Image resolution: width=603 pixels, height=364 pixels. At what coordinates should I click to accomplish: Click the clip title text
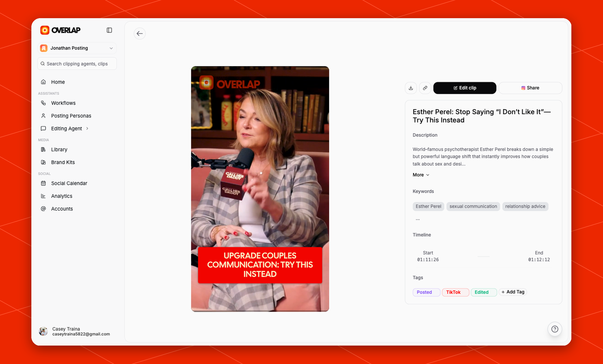(481, 116)
